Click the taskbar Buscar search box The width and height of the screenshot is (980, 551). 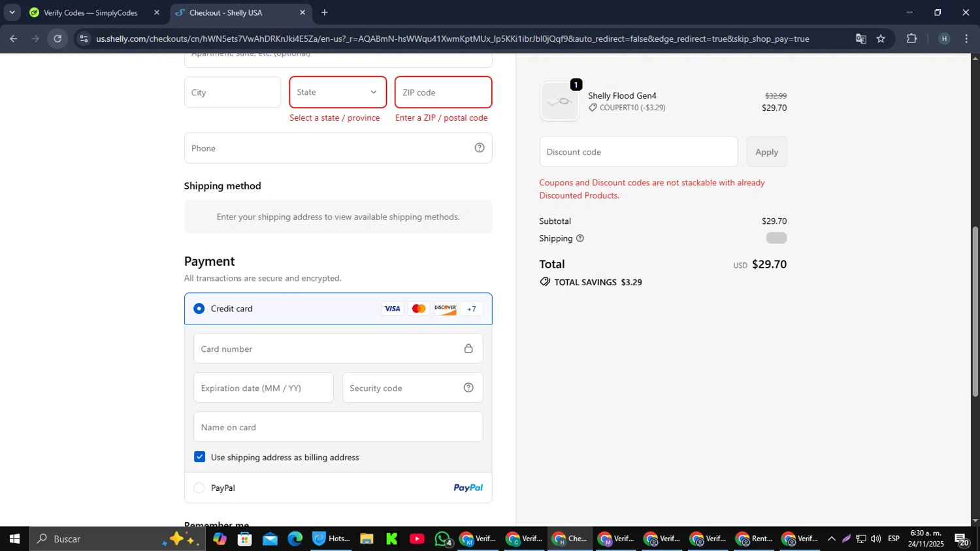pyautogui.click(x=118, y=539)
